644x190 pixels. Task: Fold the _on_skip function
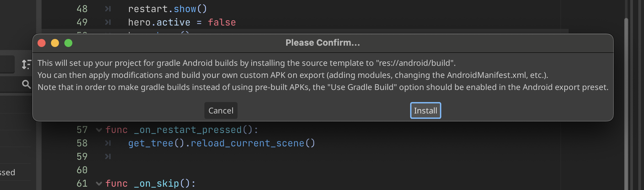point(99,184)
